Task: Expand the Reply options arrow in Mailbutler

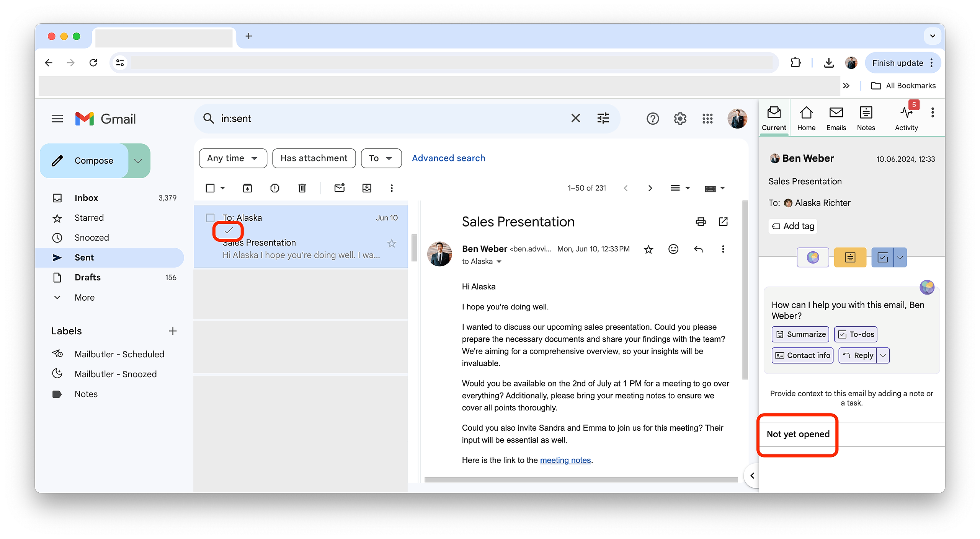Action: click(x=883, y=355)
